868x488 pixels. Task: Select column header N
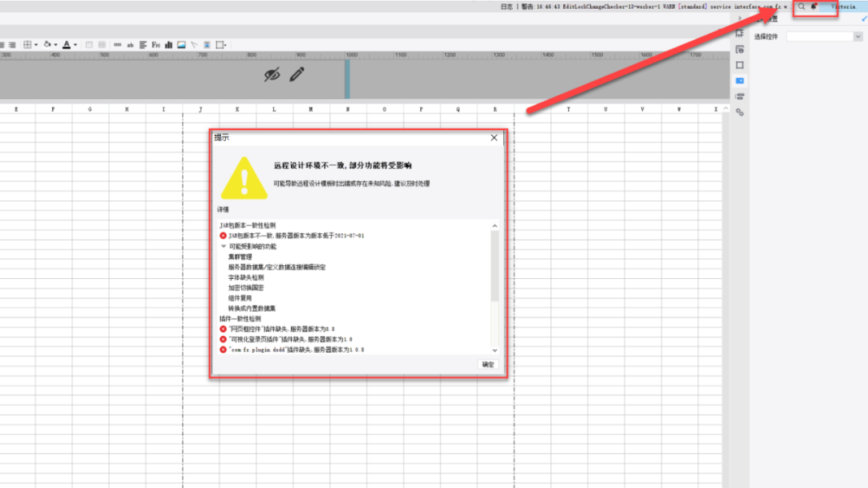coord(348,109)
